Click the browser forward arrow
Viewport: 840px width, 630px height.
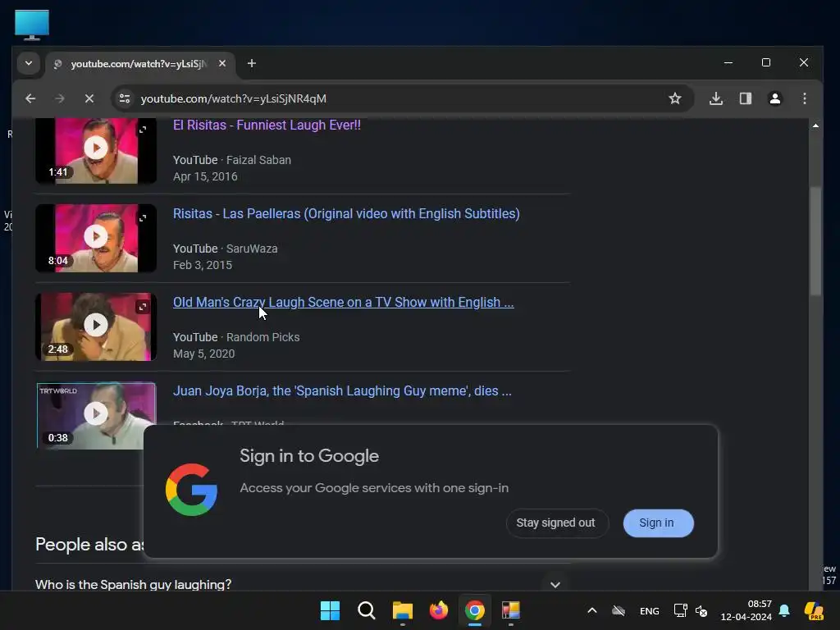tap(60, 98)
